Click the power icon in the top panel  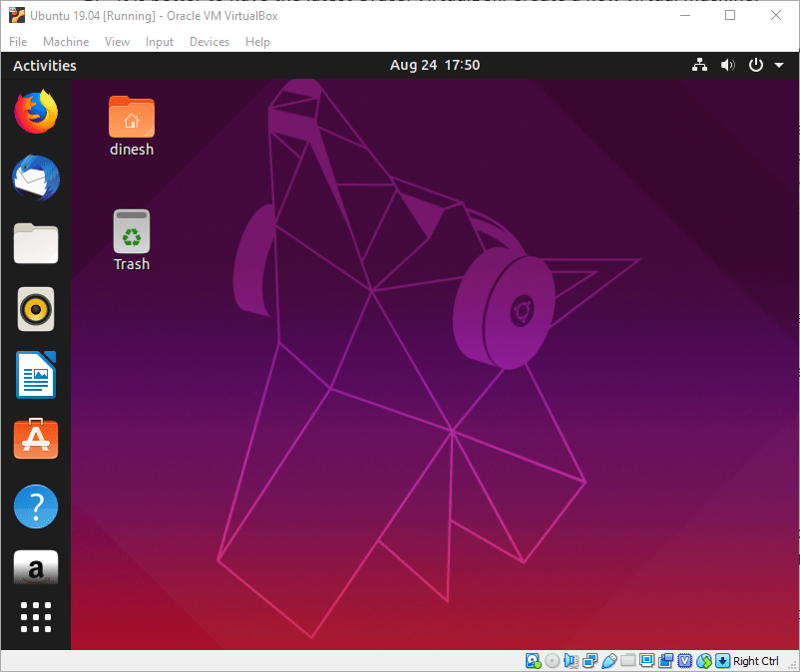[x=755, y=64]
